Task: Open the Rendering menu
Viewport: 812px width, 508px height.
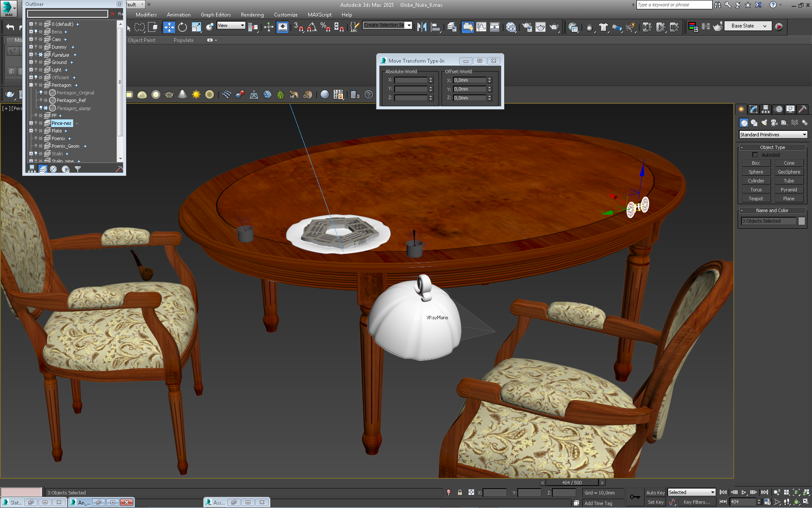Action: (x=252, y=15)
